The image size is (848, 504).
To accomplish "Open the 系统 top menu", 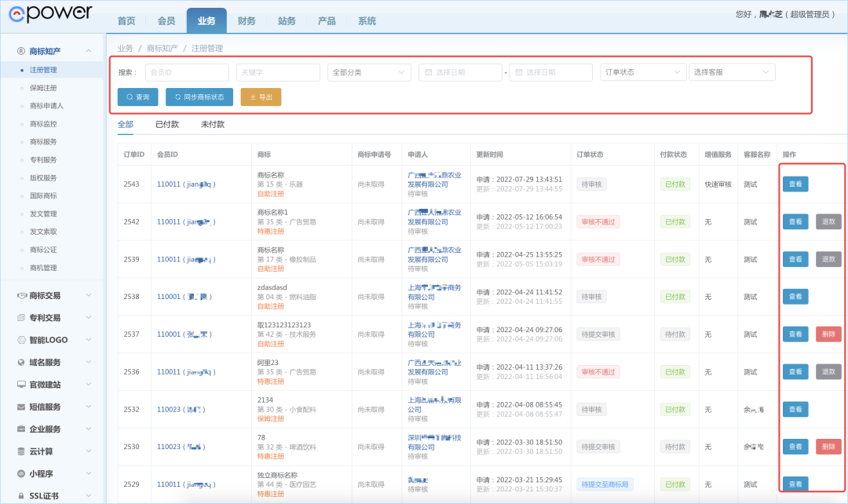I will click(x=367, y=20).
